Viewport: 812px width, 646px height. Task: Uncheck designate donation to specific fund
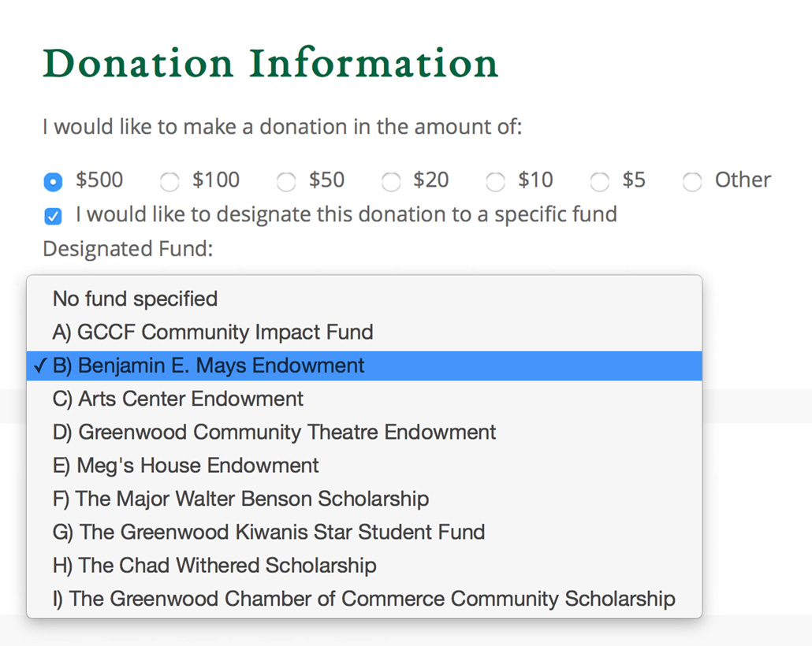pos(53,216)
